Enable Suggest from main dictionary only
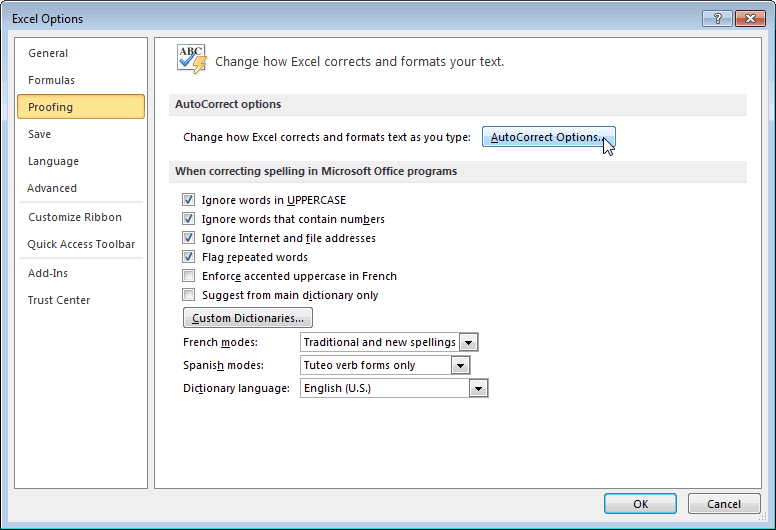The image size is (776, 530). (x=189, y=295)
